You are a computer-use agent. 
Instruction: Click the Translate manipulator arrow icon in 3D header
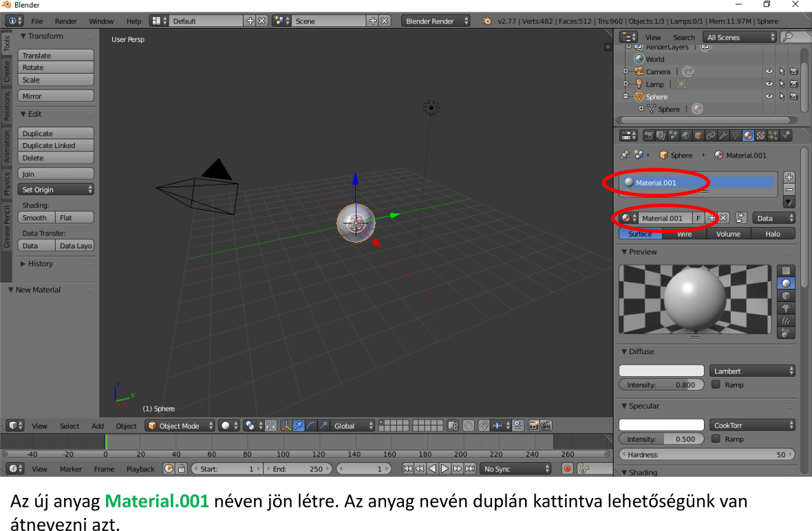point(299,426)
